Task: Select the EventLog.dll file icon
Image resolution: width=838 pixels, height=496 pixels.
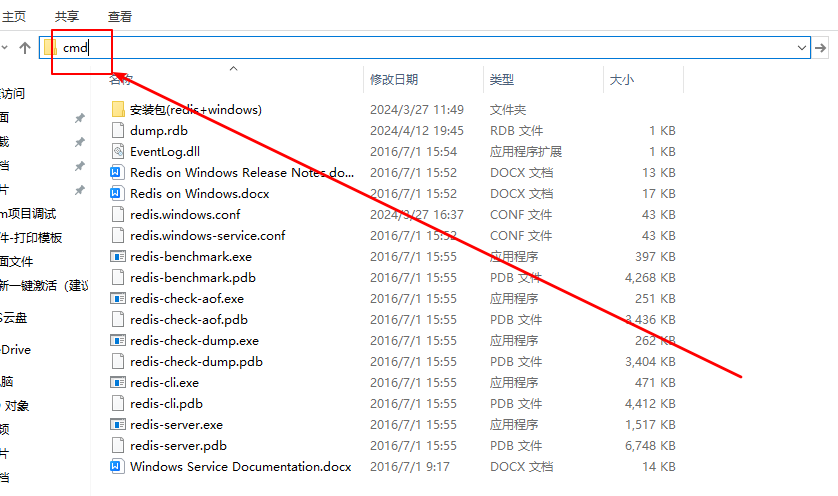Action: (x=118, y=152)
